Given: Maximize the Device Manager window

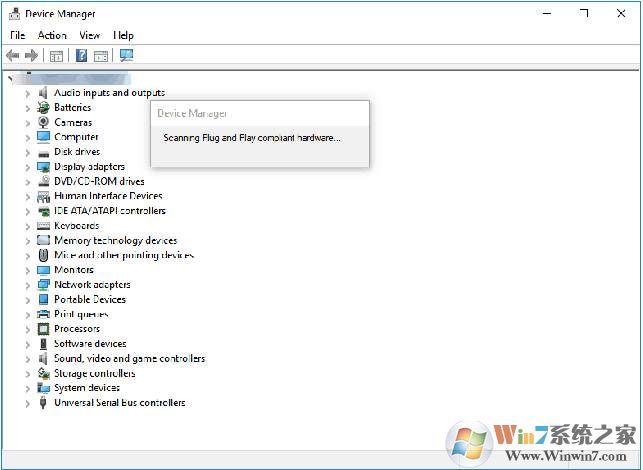Looking at the screenshot, I should click(x=584, y=14).
